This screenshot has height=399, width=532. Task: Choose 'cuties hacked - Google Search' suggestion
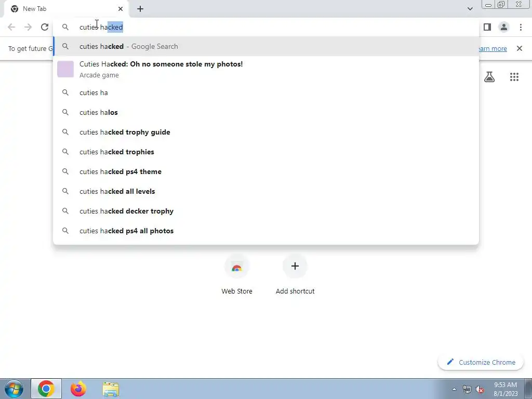[x=266, y=46]
